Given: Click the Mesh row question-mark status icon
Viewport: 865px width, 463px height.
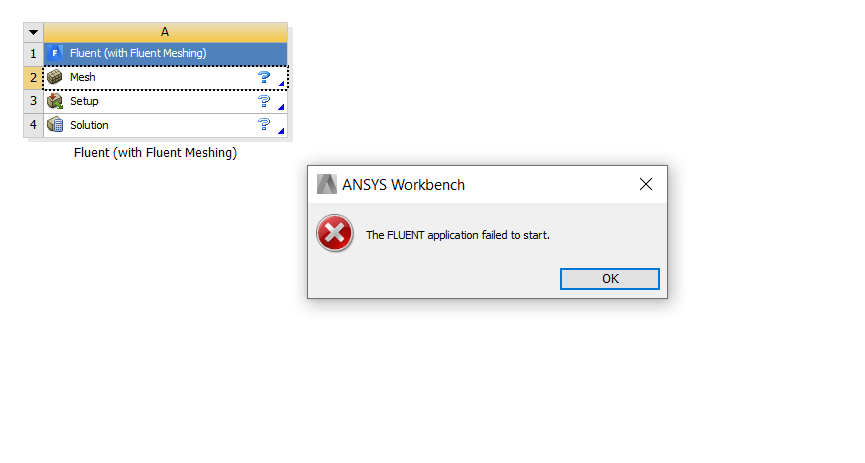Looking at the screenshot, I should pyautogui.click(x=264, y=77).
